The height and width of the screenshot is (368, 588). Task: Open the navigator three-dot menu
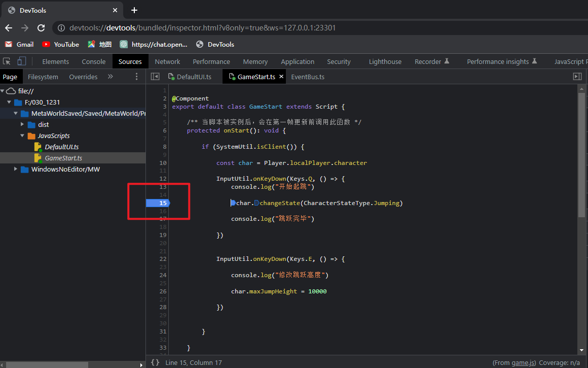(136, 77)
